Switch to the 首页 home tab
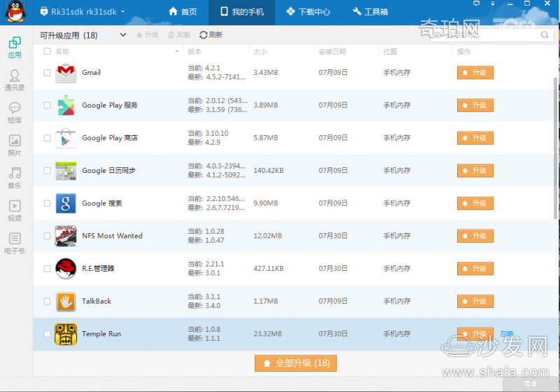 point(183,12)
